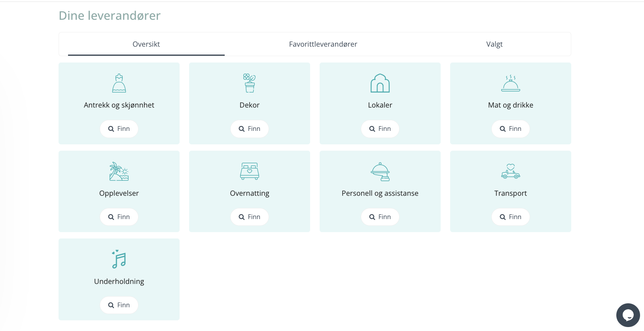Image resolution: width=644 pixels, height=331 pixels.
Task: Click the music note Underholdning icon
Action: tap(119, 259)
